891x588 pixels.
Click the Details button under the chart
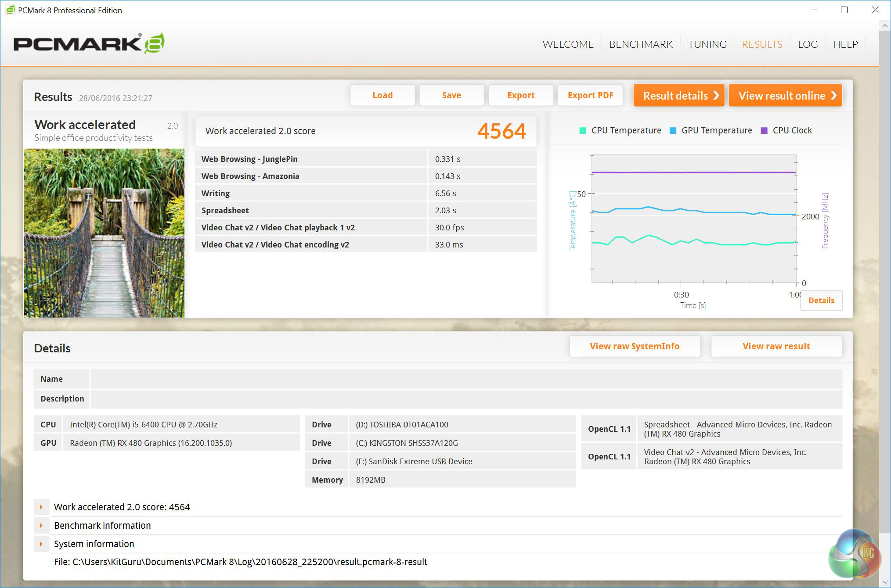point(821,301)
